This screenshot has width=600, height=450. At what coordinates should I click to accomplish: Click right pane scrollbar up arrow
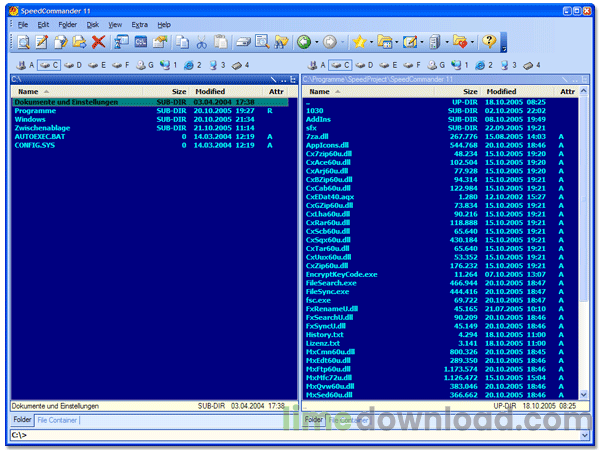(x=584, y=91)
